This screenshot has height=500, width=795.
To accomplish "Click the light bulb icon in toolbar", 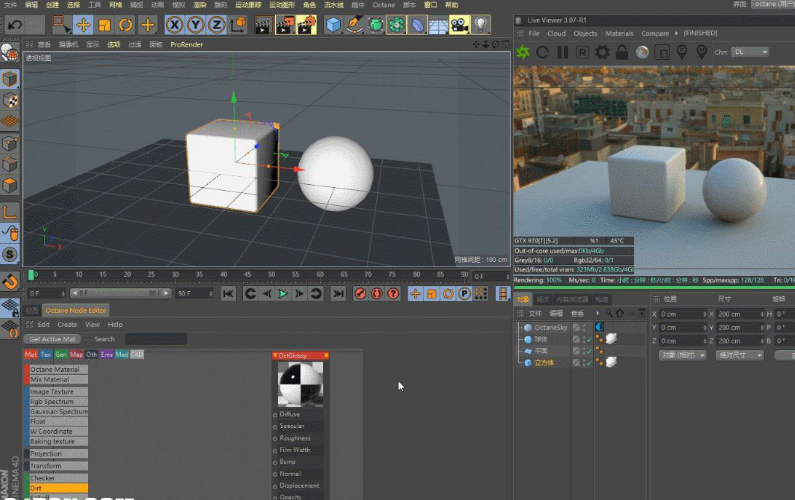I will (481, 24).
